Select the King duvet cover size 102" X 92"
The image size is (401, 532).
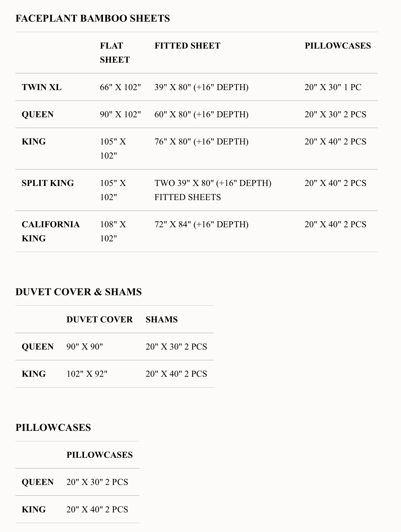[87, 374]
